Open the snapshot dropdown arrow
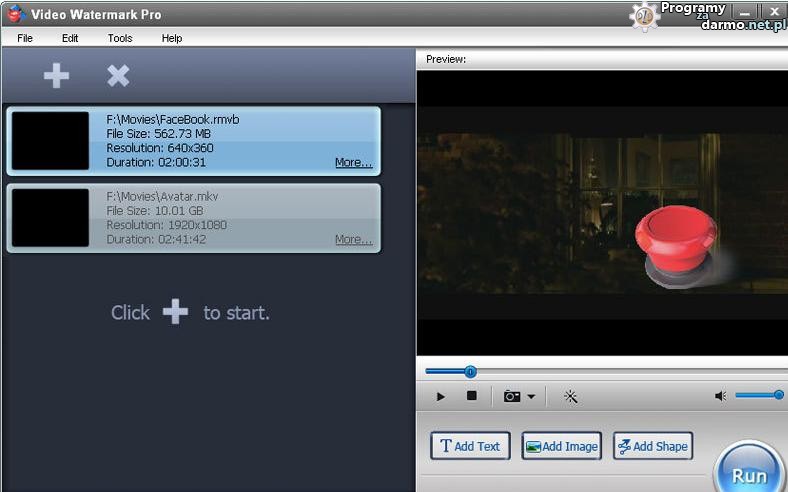 531,397
